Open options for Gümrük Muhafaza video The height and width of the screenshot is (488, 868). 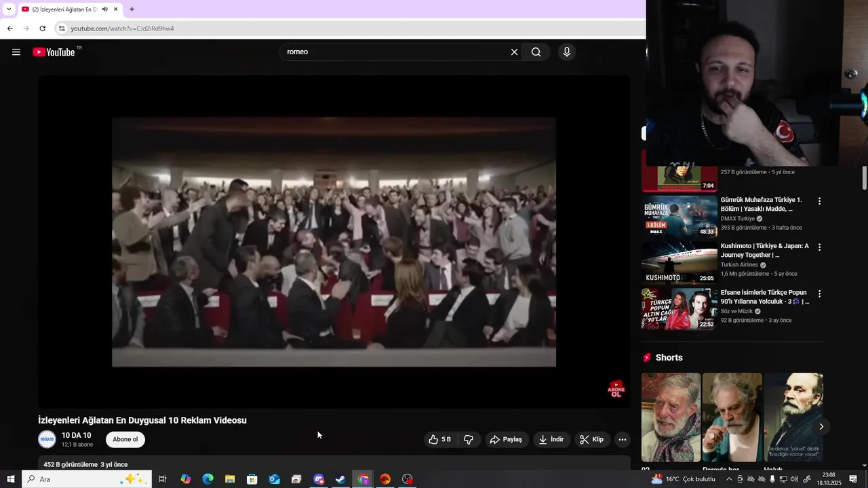[x=819, y=201]
